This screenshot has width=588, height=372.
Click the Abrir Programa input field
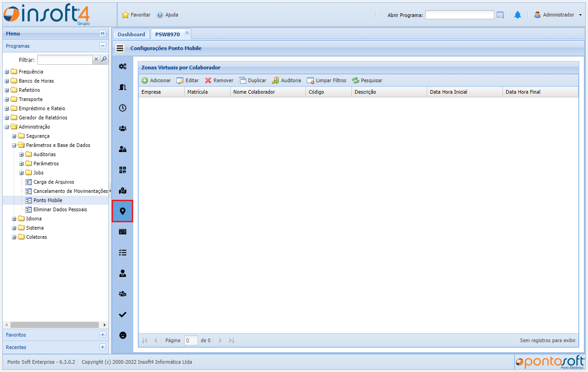tap(459, 15)
